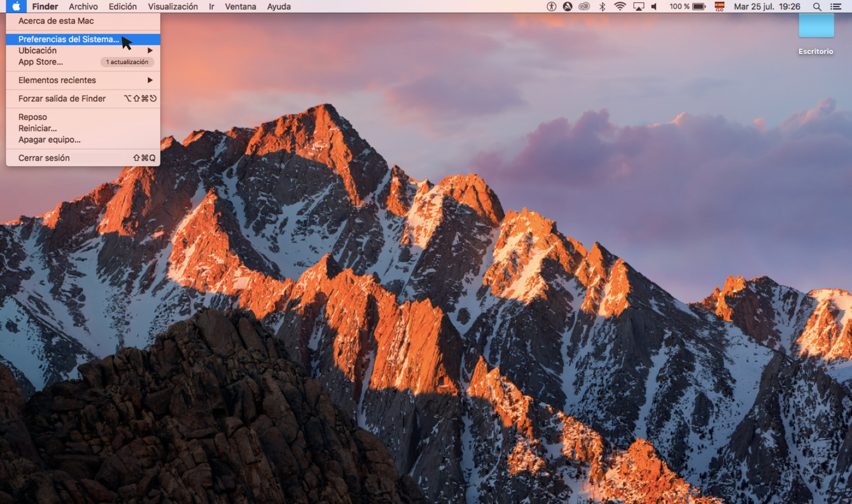Open the volume speaker icon
Viewport: 852px width, 504px height.
(x=654, y=7)
